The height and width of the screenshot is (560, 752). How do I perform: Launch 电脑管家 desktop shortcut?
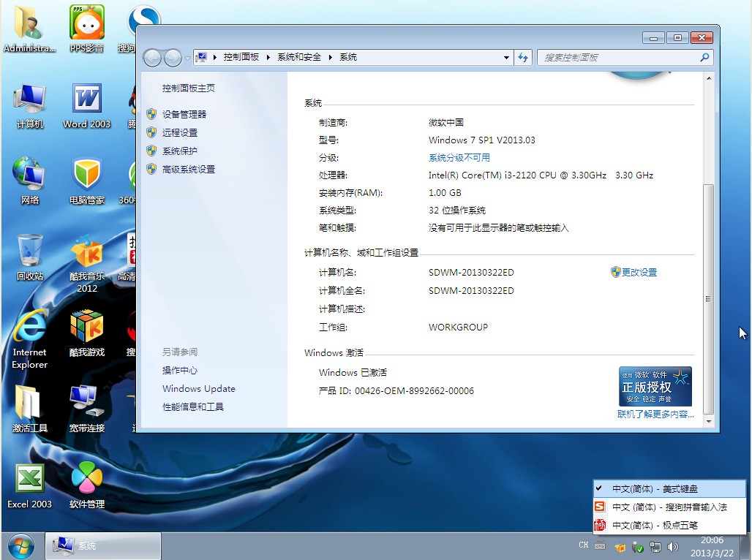click(x=87, y=181)
